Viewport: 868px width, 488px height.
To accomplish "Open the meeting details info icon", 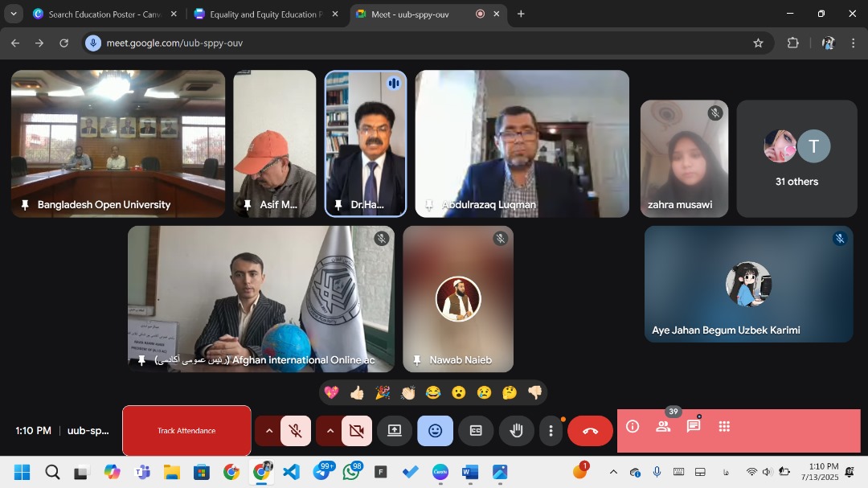I will pos(633,427).
